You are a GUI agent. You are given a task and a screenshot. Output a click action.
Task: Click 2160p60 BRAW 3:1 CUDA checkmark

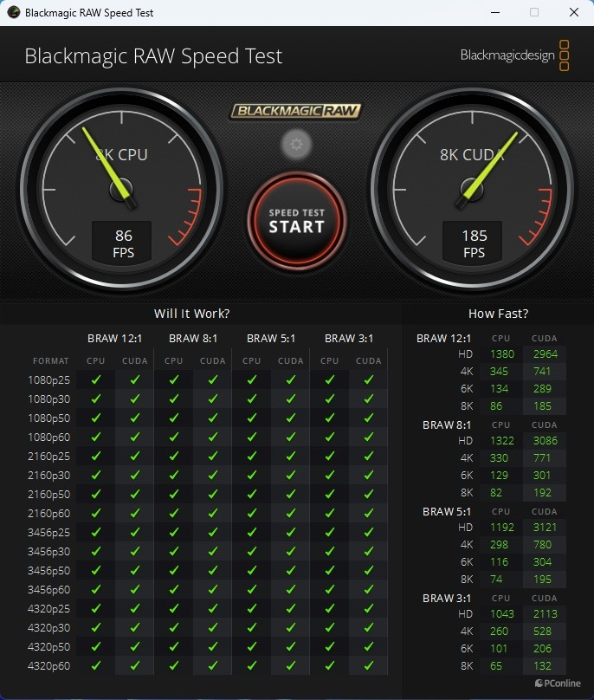click(369, 514)
